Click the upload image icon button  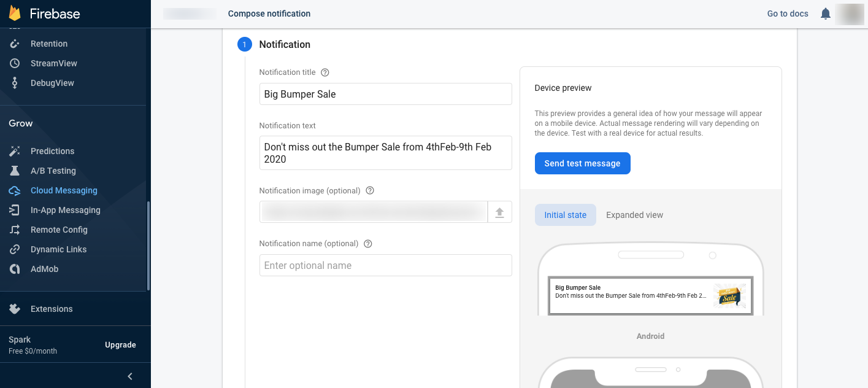[x=499, y=212]
